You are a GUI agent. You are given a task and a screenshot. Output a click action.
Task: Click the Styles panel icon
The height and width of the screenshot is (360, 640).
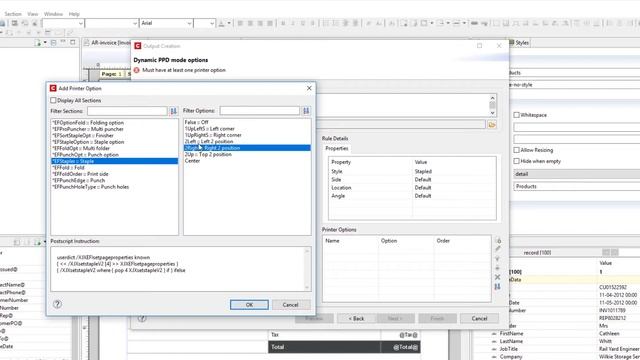coord(511,42)
